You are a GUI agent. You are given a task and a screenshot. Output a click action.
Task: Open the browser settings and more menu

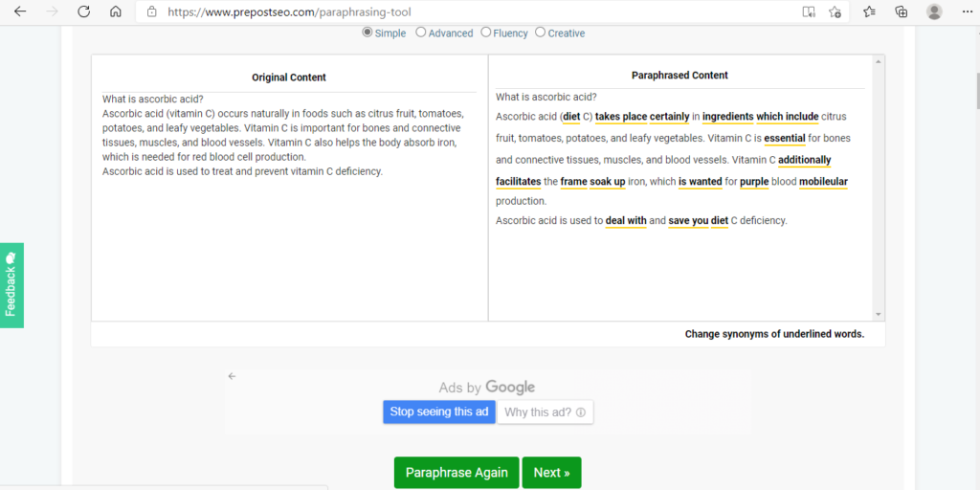pos(968,11)
